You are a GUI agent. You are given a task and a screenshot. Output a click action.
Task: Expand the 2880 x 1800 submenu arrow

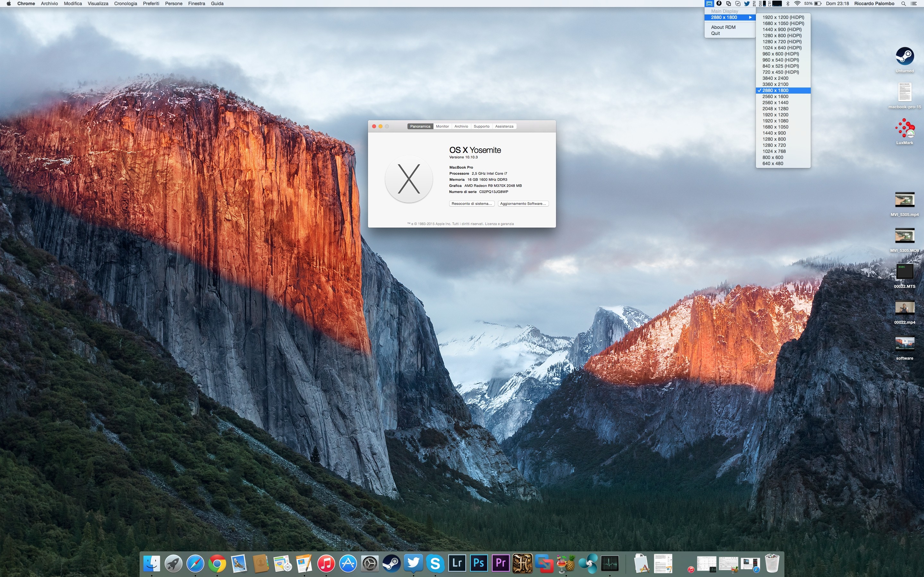750,17
